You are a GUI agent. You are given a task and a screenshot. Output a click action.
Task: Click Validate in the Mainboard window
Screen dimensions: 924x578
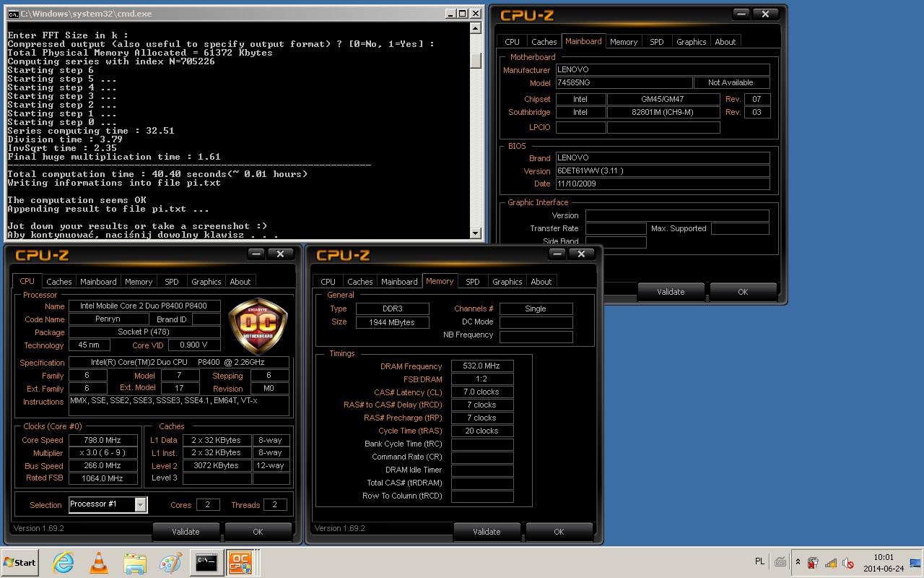pos(671,292)
